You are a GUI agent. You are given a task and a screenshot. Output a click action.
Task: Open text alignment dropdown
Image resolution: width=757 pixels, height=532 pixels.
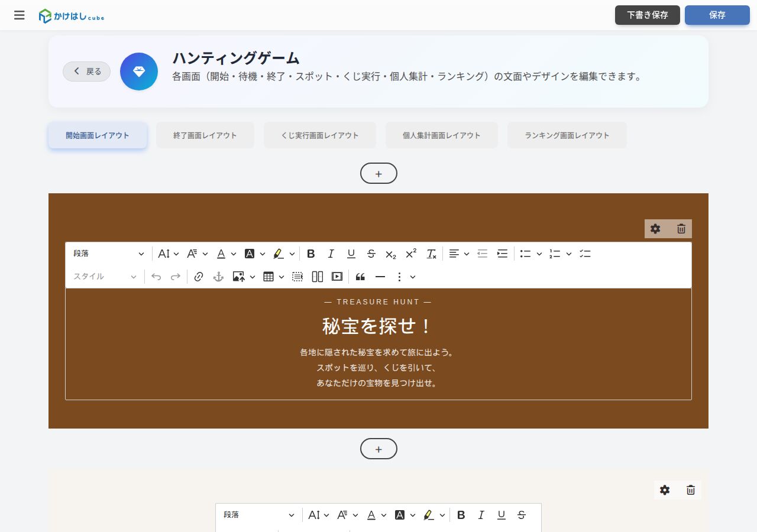click(459, 254)
